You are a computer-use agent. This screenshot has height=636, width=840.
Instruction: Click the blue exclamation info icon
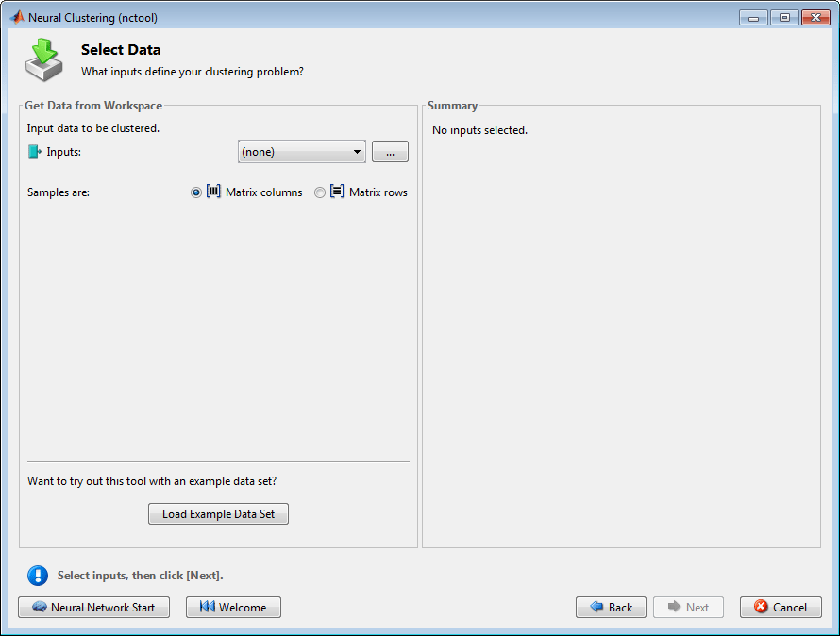[38, 576]
